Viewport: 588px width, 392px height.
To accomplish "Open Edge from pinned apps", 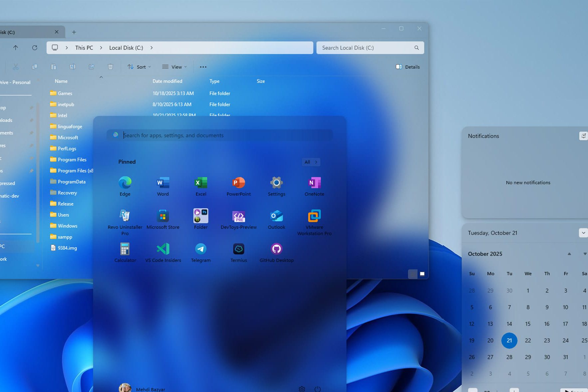I will coord(125,183).
